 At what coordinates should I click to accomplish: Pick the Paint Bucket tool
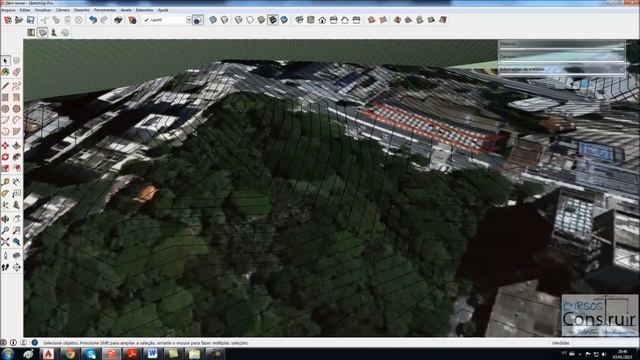click(5, 73)
